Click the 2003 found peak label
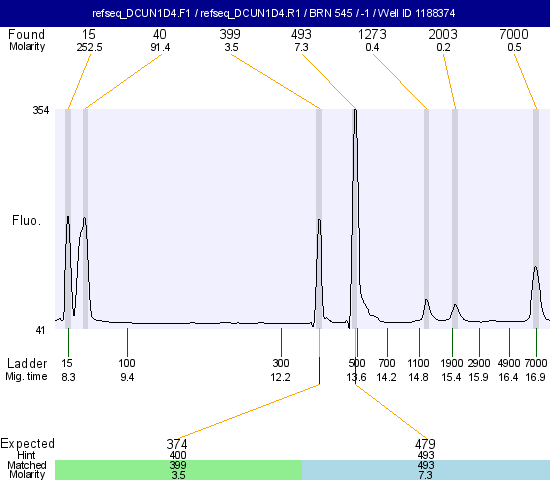This screenshot has width=550, height=480. [443, 34]
